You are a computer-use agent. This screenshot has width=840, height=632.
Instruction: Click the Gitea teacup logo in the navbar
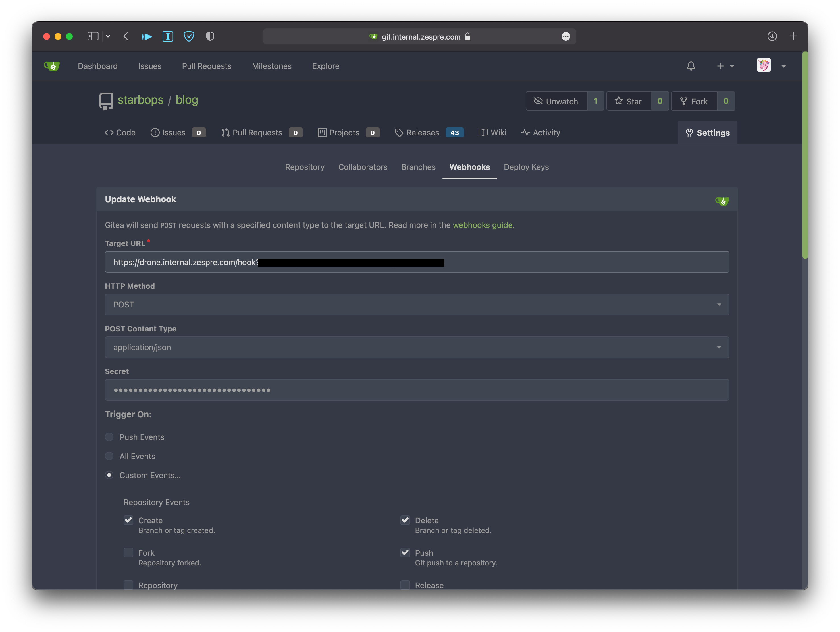[52, 66]
